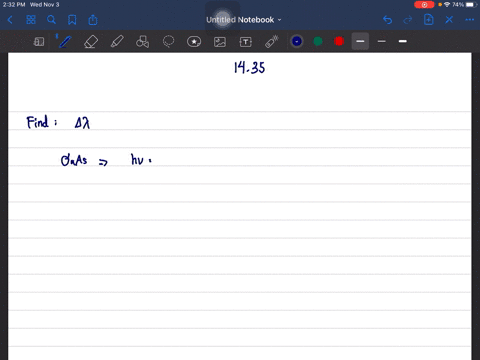Toggle read-only page mode icon
The image size is (480, 360).
[39, 42]
